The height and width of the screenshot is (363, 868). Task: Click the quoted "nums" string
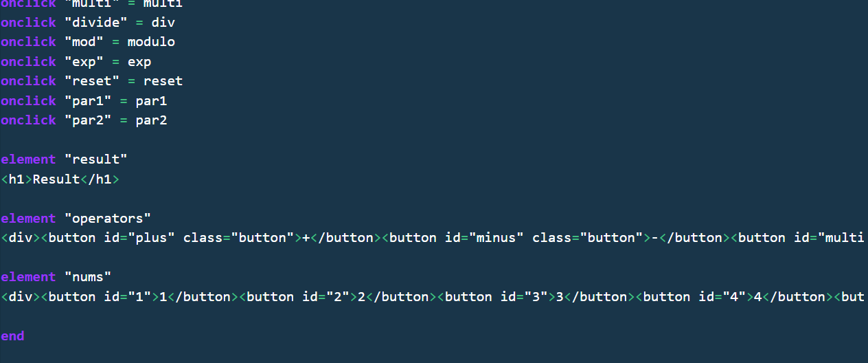point(88,277)
